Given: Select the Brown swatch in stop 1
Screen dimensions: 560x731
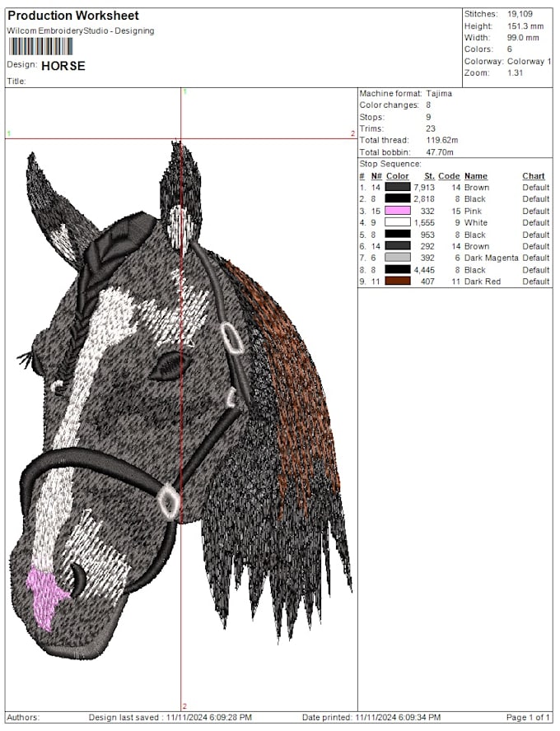Looking at the screenshot, I should pyautogui.click(x=398, y=187).
